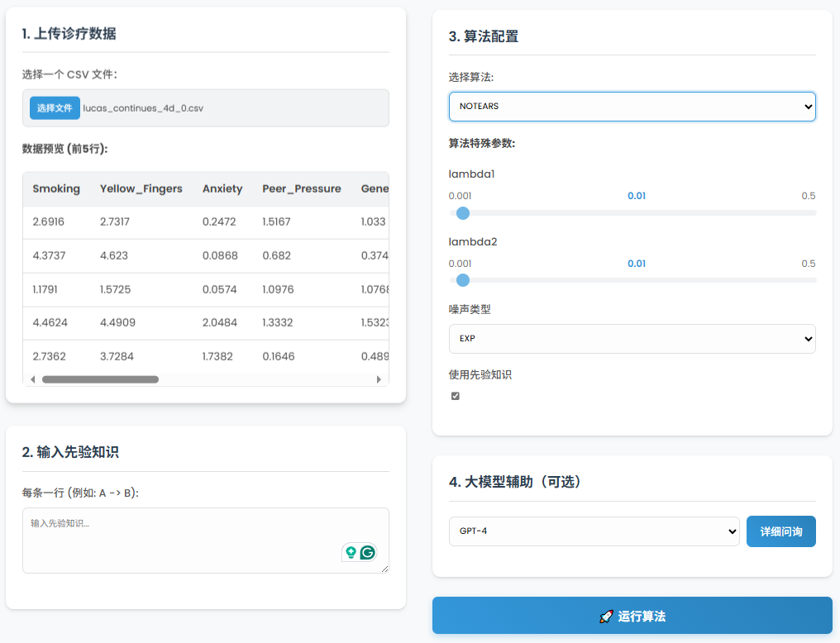Click the green lightbulb suggestion icon
Viewport: 840px width, 643px height.
(351, 553)
